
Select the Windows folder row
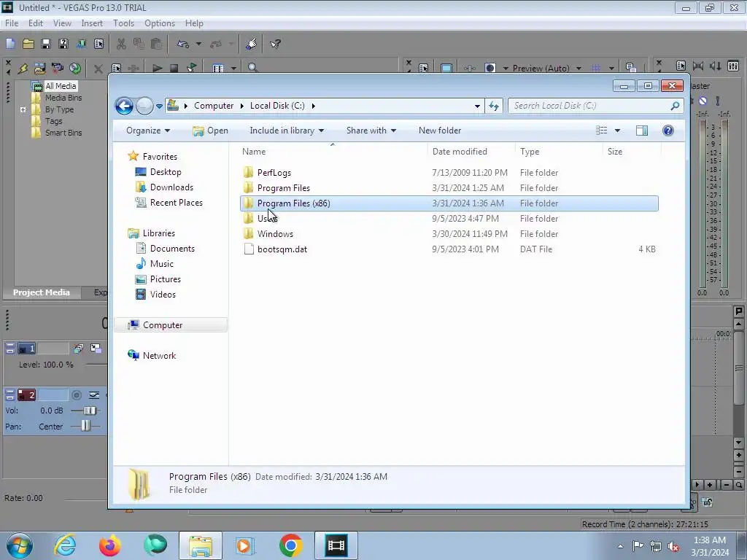[449, 234]
